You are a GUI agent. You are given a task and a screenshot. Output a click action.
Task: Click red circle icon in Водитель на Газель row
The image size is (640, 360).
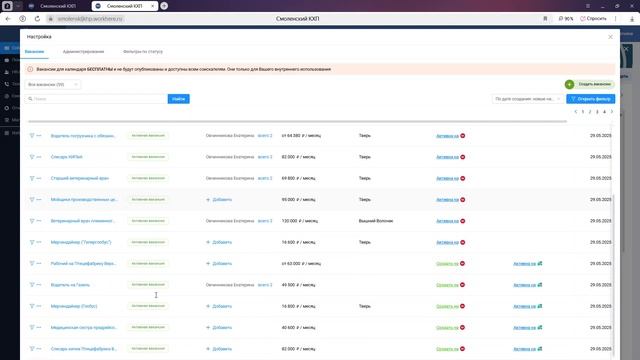pyautogui.click(x=462, y=284)
